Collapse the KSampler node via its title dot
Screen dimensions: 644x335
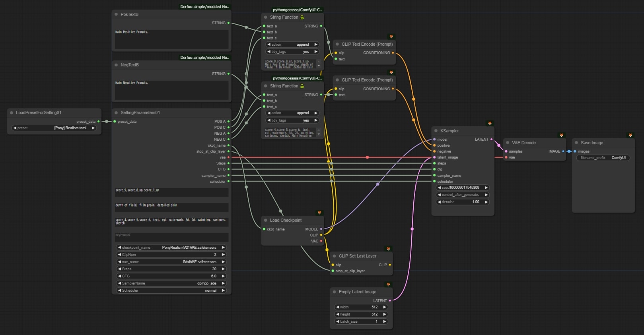436,131
